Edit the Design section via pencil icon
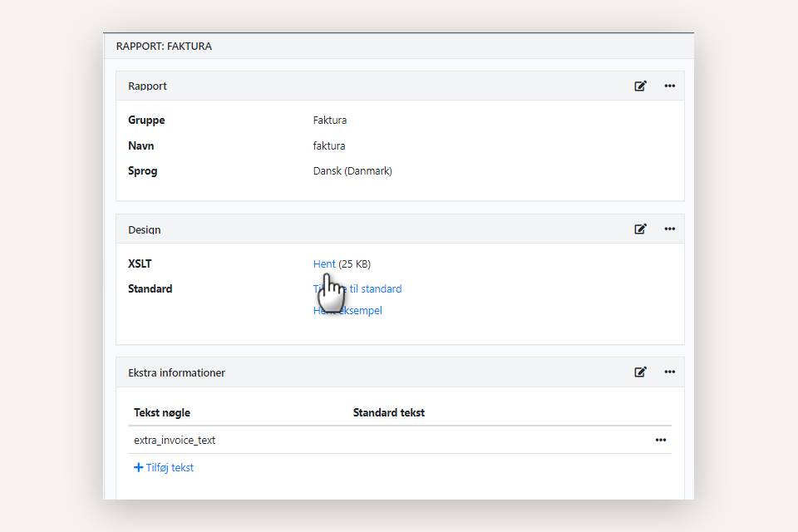 (640, 229)
